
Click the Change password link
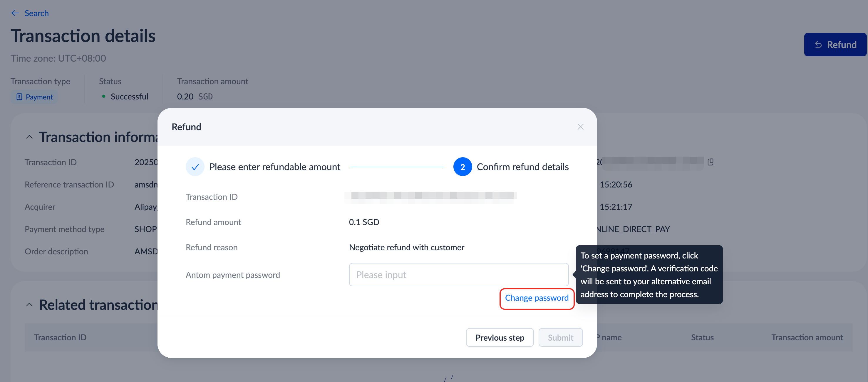click(537, 298)
